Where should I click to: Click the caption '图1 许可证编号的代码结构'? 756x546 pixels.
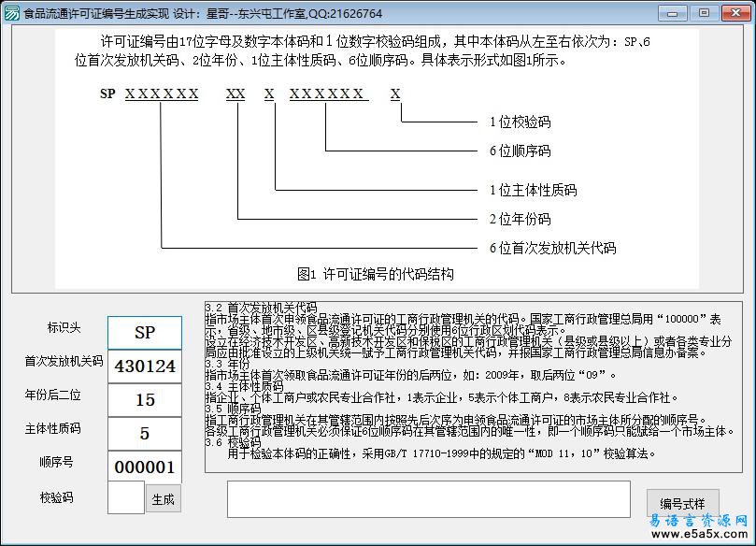[376, 275]
